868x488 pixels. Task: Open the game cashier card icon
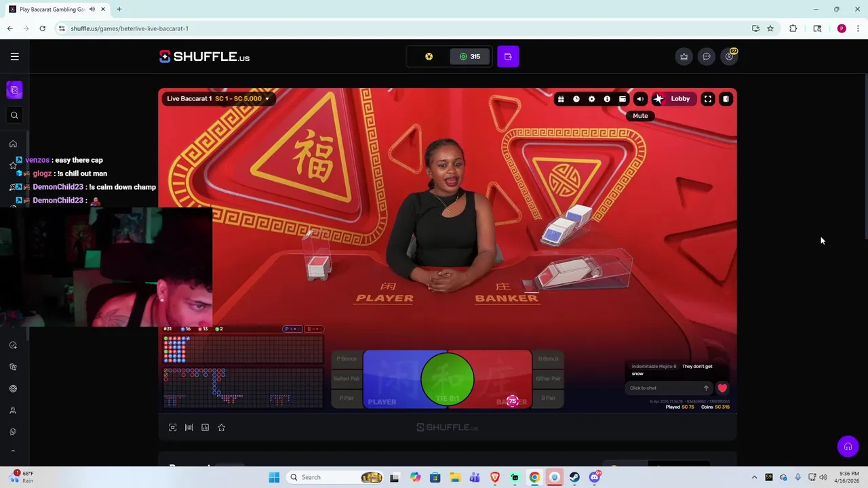pyautogui.click(x=623, y=99)
